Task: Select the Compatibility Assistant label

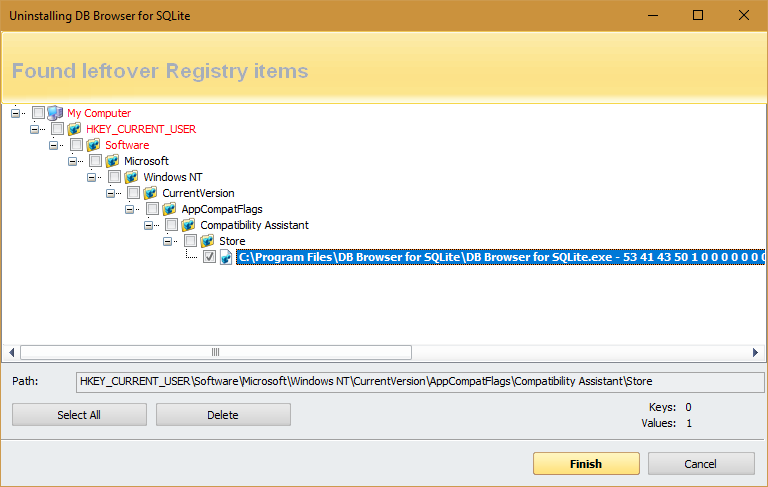Action: (x=254, y=225)
